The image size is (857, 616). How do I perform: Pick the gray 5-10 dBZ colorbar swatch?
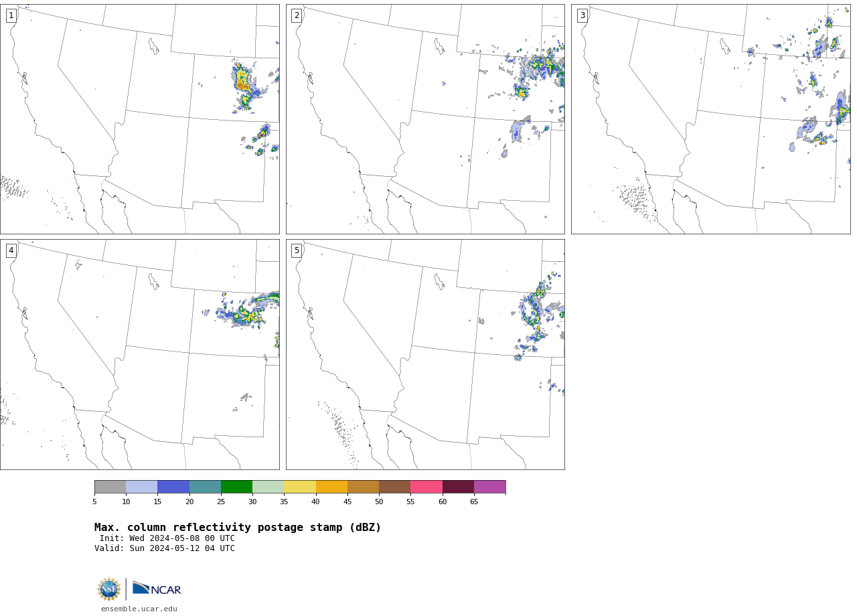tap(110, 487)
